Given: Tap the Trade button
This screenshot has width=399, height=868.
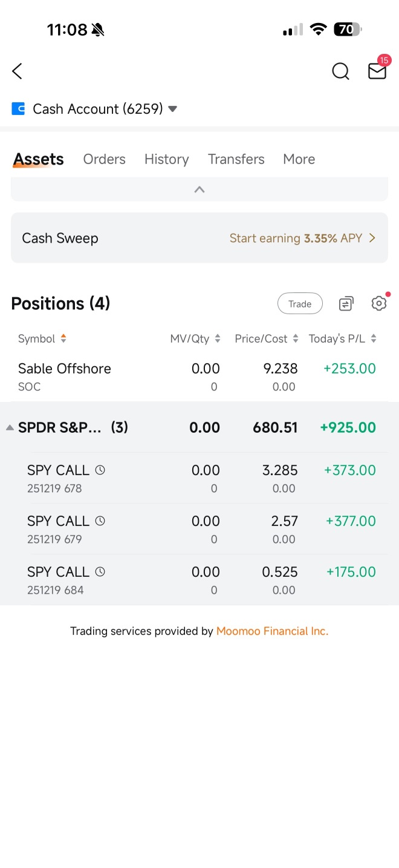Looking at the screenshot, I should 300,304.
